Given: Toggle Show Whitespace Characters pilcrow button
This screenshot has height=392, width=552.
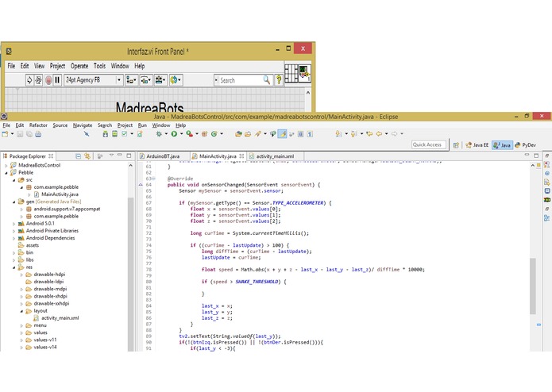Looking at the screenshot, I should click(310, 134).
